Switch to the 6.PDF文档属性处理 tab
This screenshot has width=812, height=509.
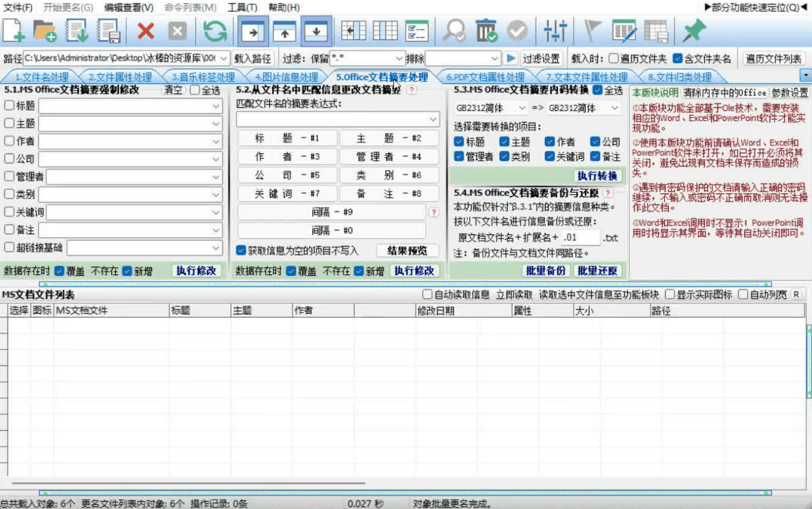click(485, 78)
